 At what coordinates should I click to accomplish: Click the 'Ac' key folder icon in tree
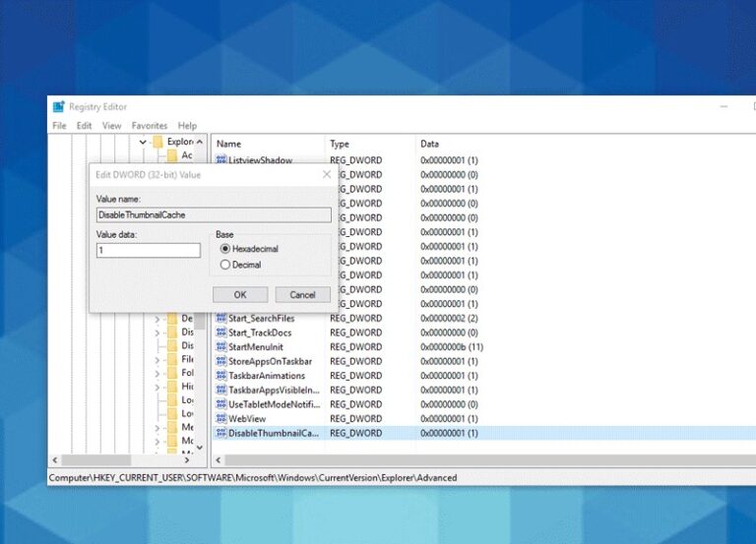pos(172,155)
